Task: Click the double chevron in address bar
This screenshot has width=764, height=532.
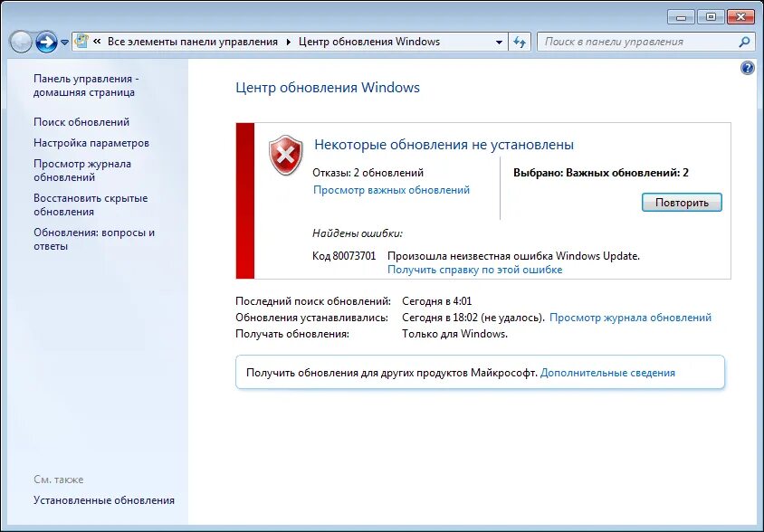Action: pyautogui.click(x=97, y=42)
